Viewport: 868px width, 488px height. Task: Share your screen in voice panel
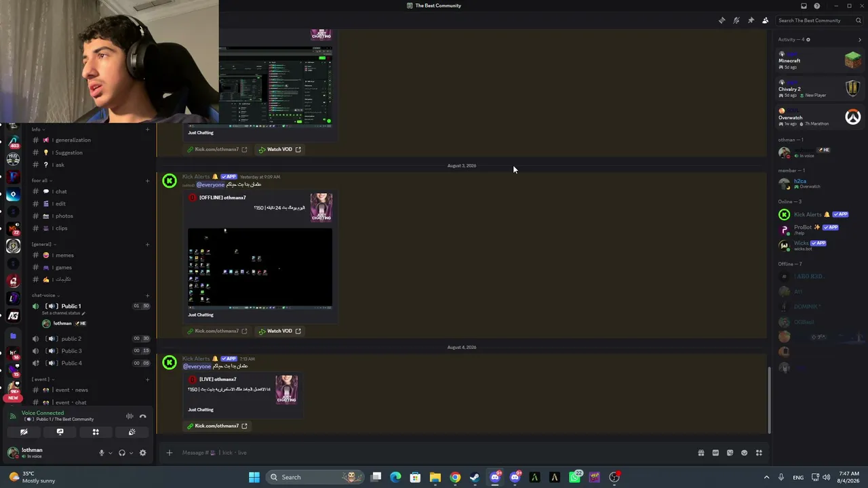pyautogui.click(x=60, y=432)
